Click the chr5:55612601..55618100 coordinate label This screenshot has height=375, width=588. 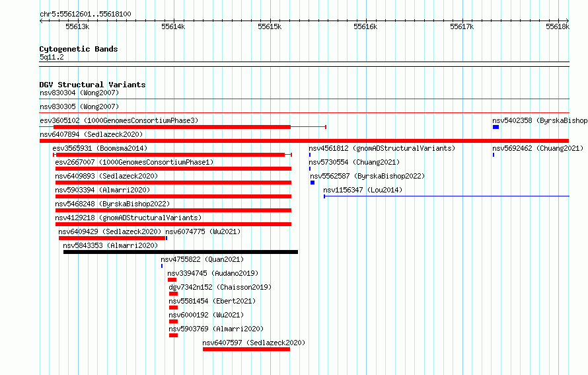tap(85, 15)
